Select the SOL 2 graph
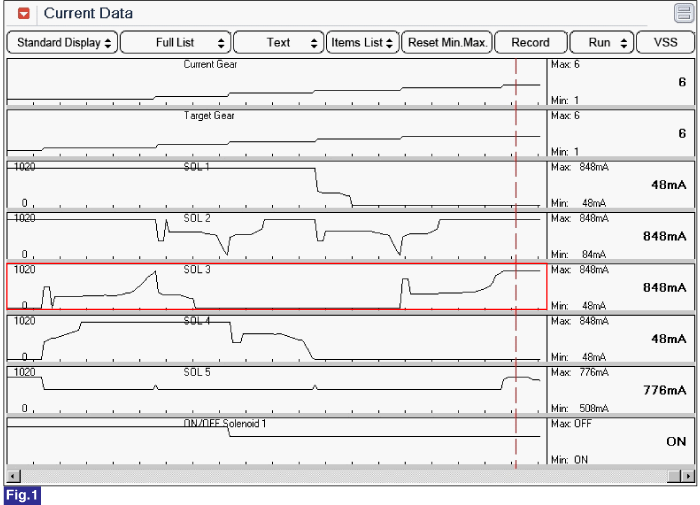The image size is (700, 505). [276, 236]
